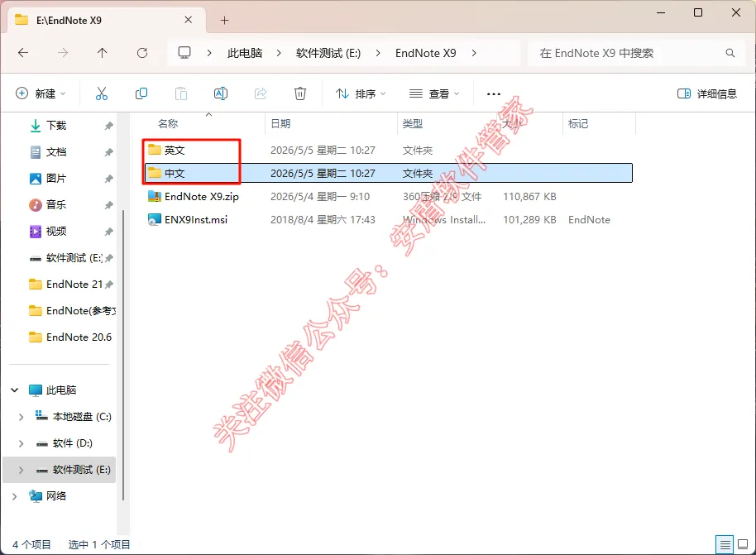Expand 本地磁盘 (C:) tree node

pos(21,417)
